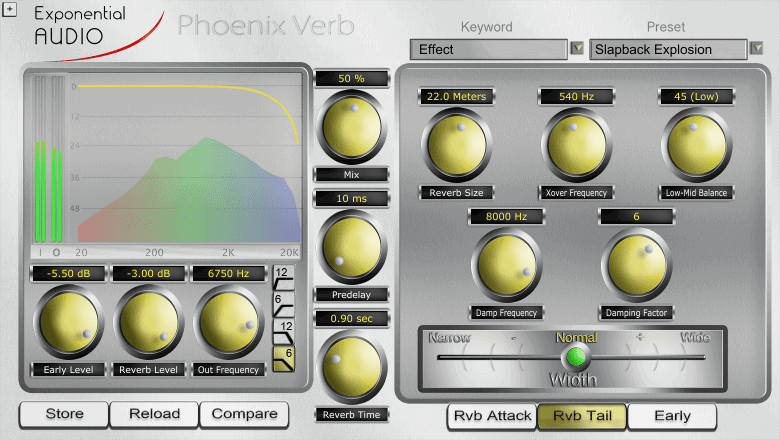Click the 8000 Hz value field
This screenshot has width=780, height=440.
click(x=506, y=216)
